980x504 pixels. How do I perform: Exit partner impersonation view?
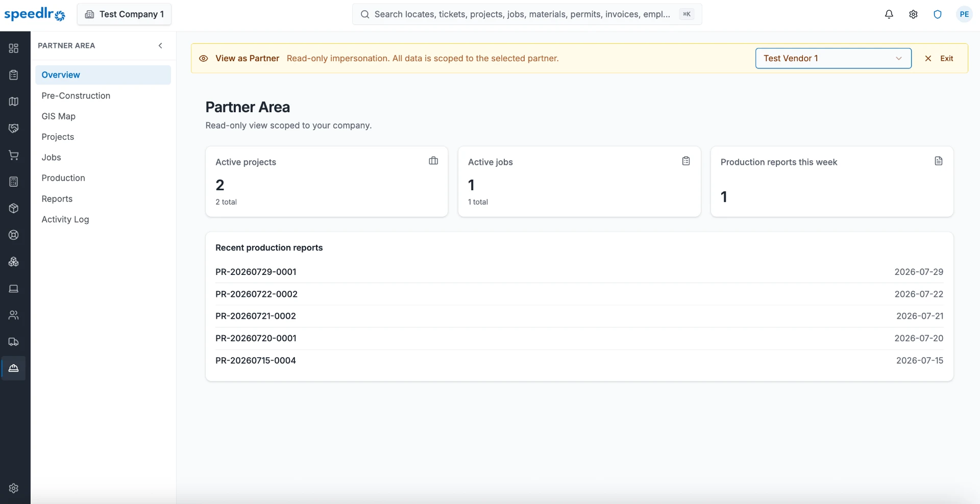[x=939, y=58]
